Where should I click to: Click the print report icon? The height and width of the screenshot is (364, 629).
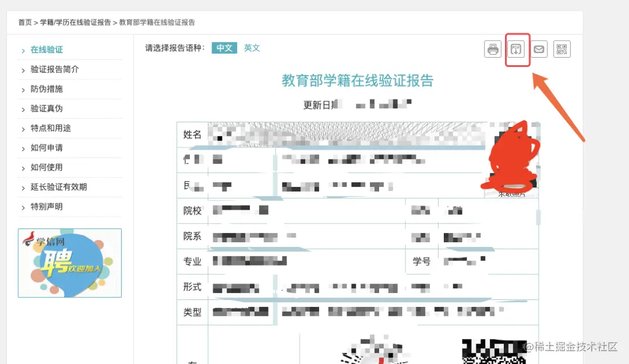click(x=492, y=49)
